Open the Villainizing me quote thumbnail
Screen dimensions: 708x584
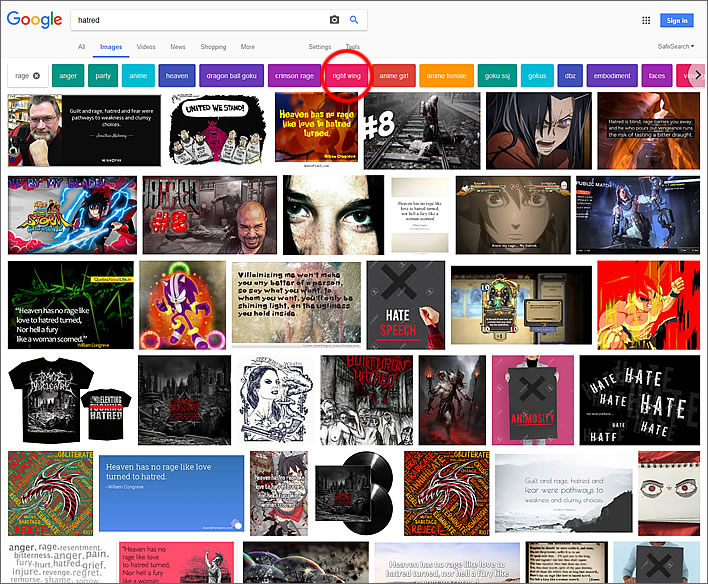(296, 304)
